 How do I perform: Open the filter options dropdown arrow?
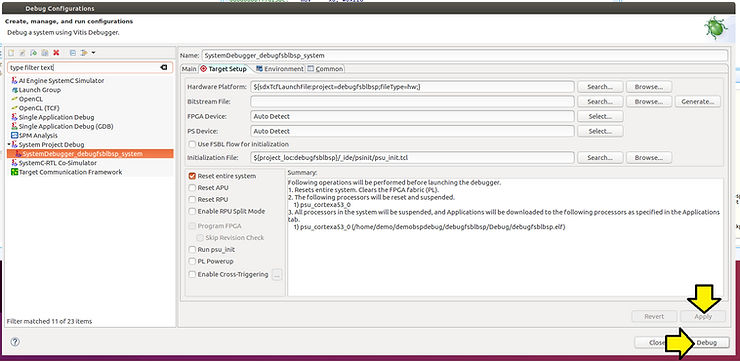93,53
